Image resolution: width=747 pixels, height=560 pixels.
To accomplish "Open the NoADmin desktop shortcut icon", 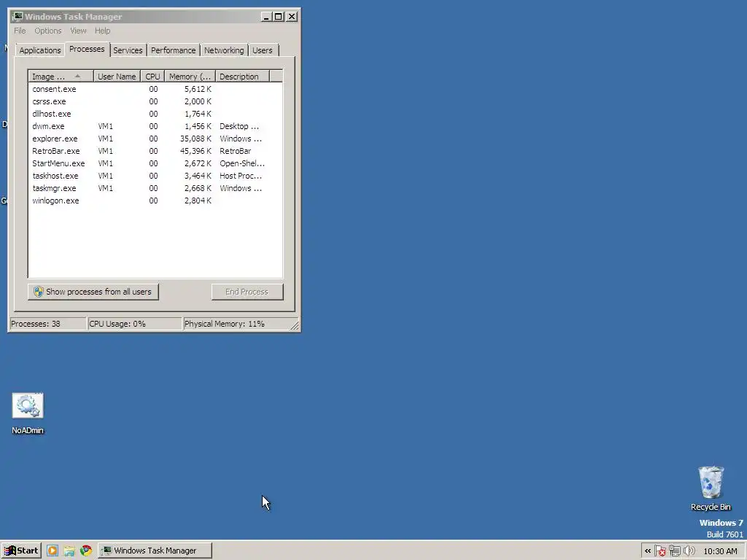I will pos(28,405).
